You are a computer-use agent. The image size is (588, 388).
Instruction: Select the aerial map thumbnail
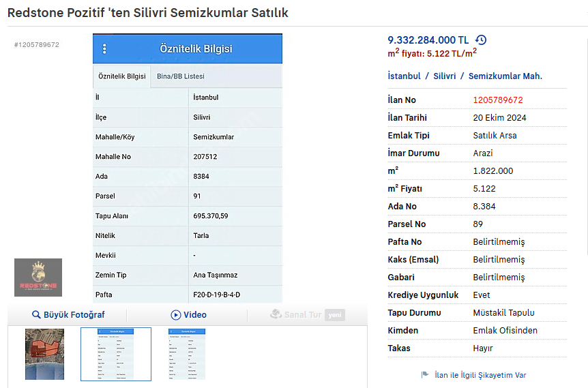click(44, 354)
